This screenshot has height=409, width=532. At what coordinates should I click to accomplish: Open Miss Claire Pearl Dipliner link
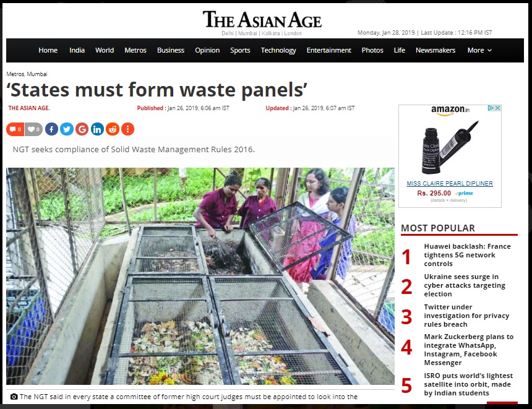click(450, 184)
